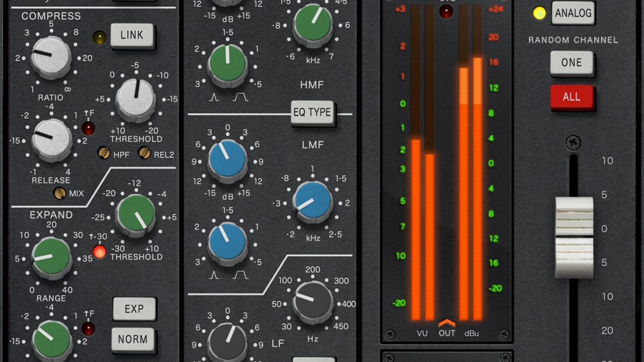The height and width of the screenshot is (362, 644).
Task: Click the compressor RELEASE knob
Action: click(52, 139)
